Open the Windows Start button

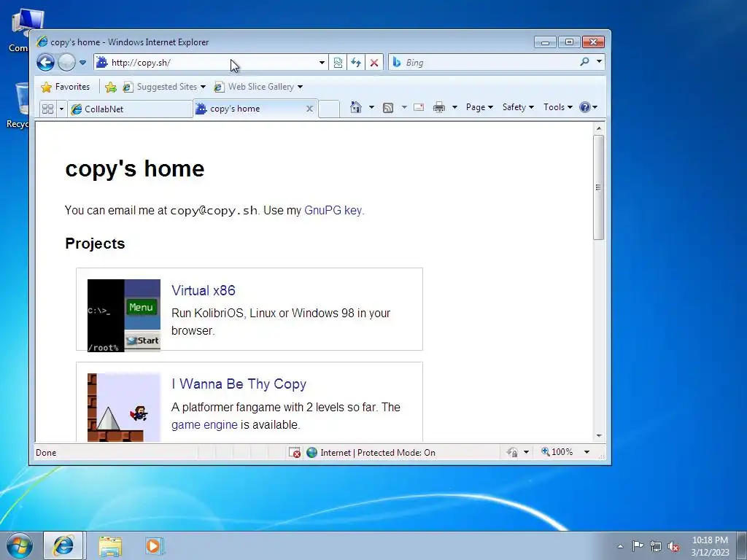pyautogui.click(x=19, y=545)
